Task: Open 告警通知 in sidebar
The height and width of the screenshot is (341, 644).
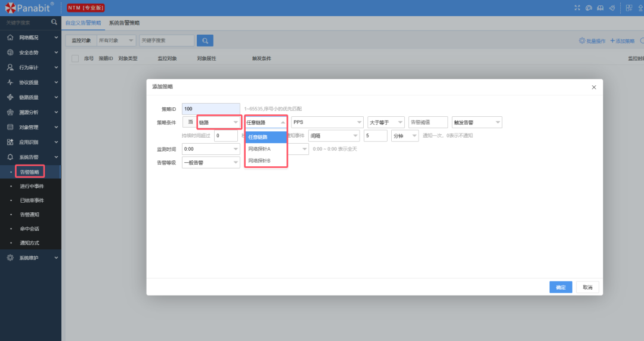Action: (x=30, y=215)
